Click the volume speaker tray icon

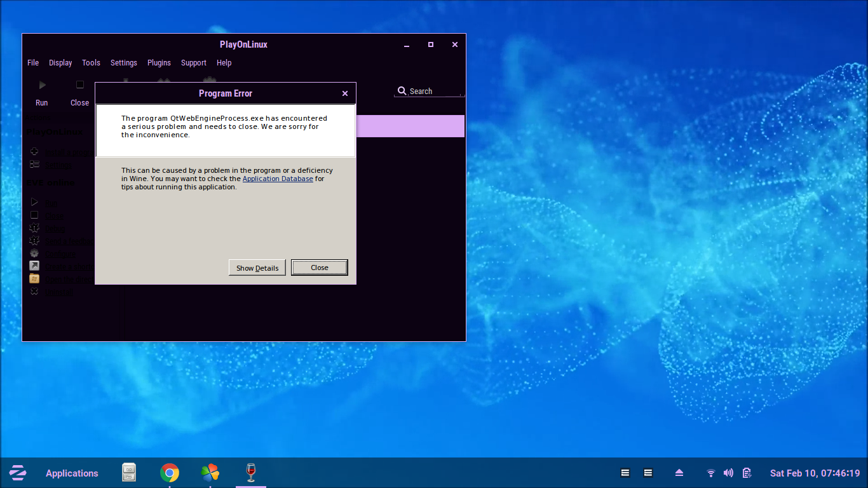pyautogui.click(x=728, y=473)
